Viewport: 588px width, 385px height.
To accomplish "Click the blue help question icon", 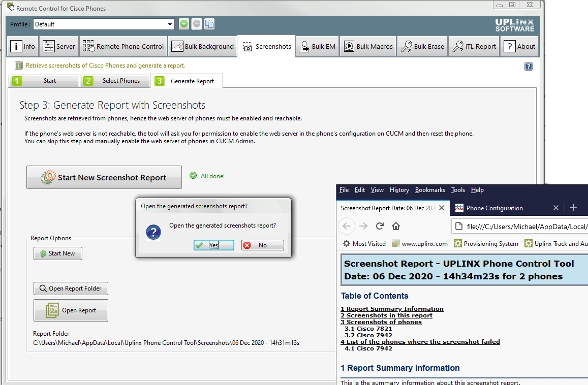I will 529,67.
